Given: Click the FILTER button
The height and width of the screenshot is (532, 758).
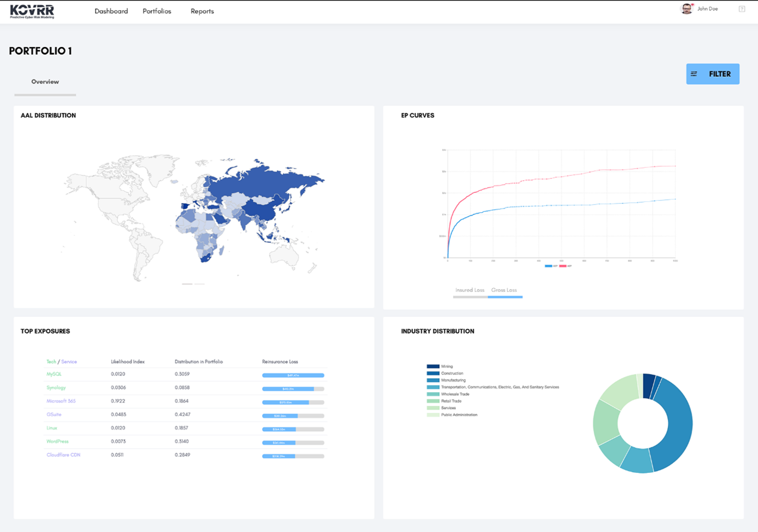Looking at the screenshot, I should pyautogui.click(x=713, y=74).
